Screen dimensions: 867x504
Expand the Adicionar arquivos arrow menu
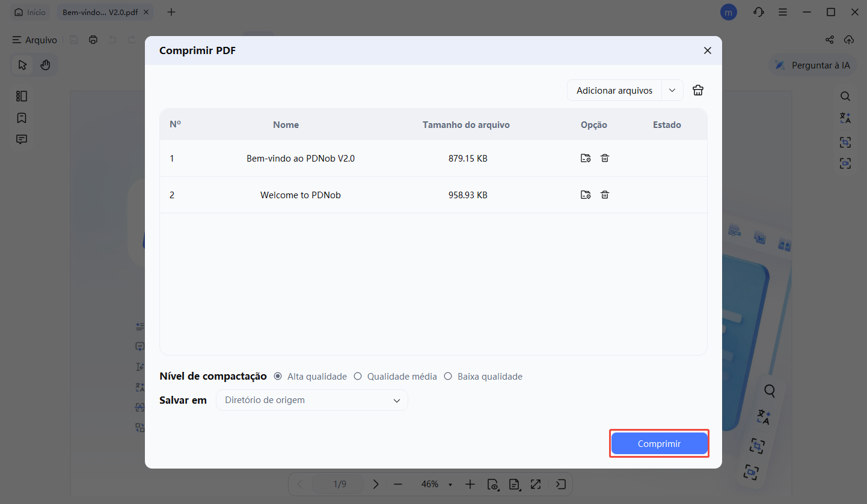tap(672, 90)
